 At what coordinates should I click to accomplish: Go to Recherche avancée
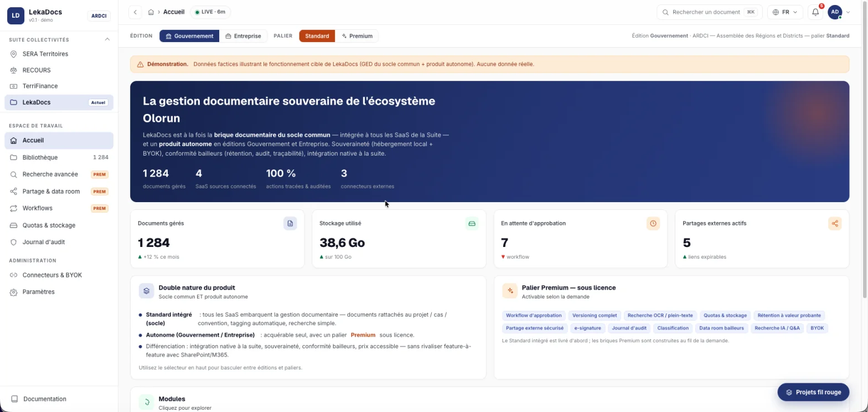[x=59, y=174]
